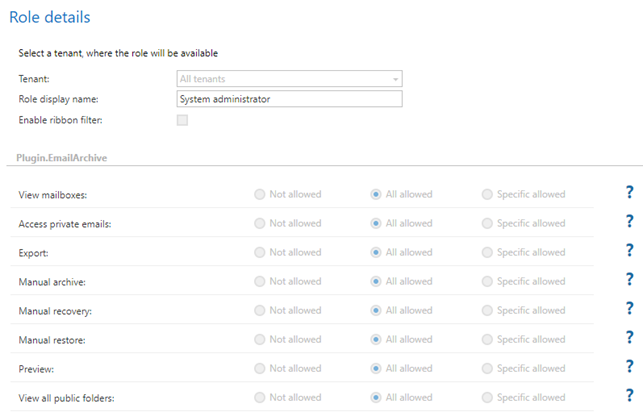Choose All allowed for Manual restore
The image size is (643, 412).
[x=376, y=339]
